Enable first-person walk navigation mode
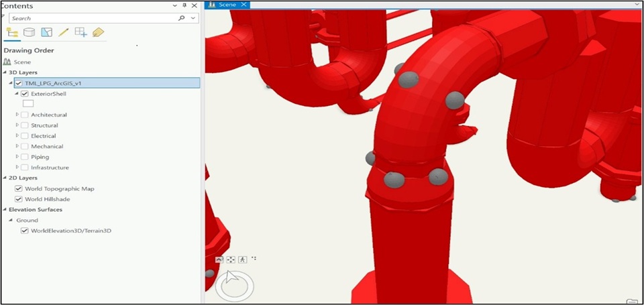The width and height of the screenshot is (644, 305). pos(242,259)
